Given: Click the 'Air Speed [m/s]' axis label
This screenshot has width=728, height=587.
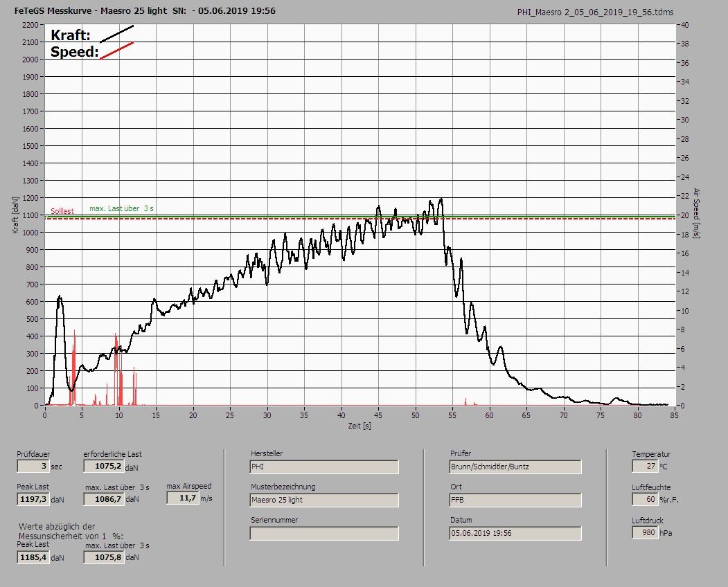Looking at the screenshot, I should click(x=696, y=213).
